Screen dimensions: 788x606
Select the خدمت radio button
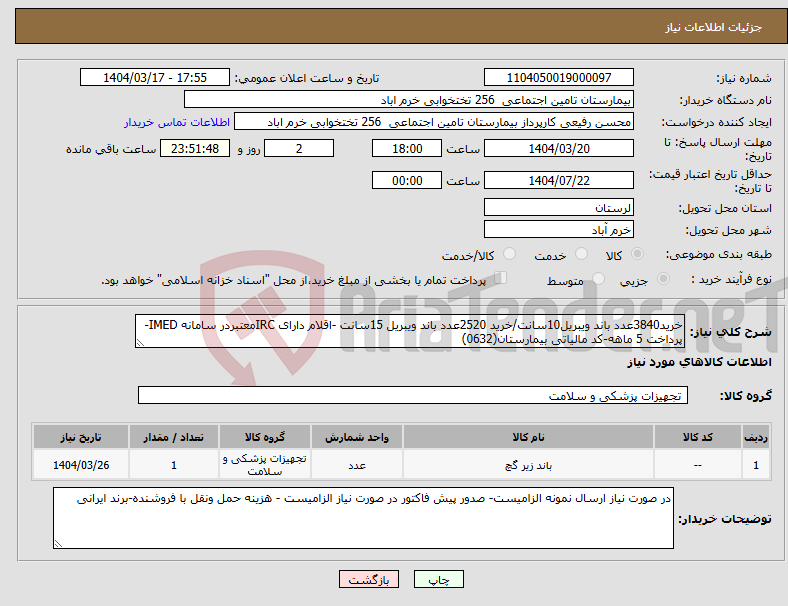(x=581, y=254)
